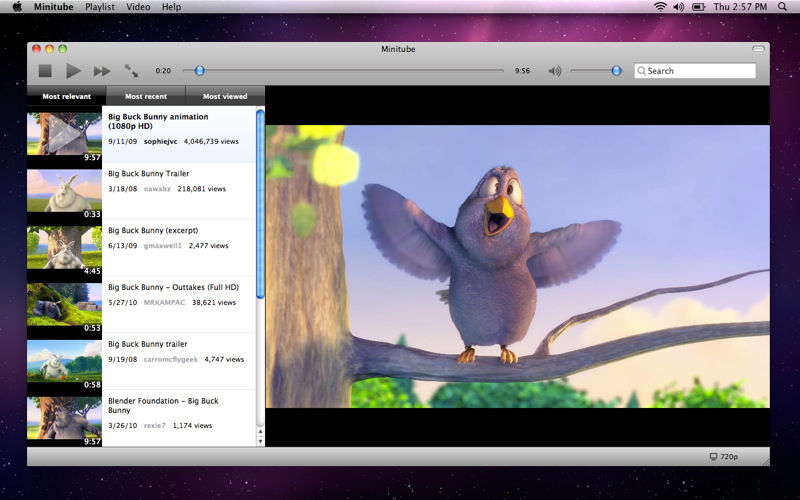Toggle 720p quality in status bar
800x500 pixels.
click(724, 457)
